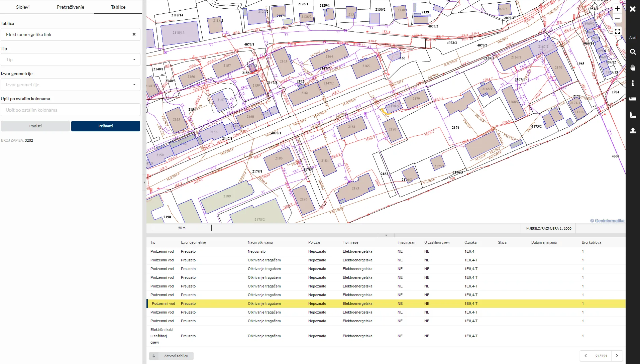The image size is (640, 364).
Task: Click the Poništi button
Action: point(35,126)
